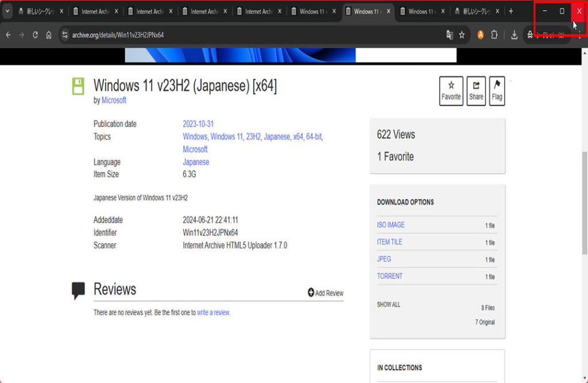Open the TORRENT download link
588x383 pixels.
coord(389,276)
